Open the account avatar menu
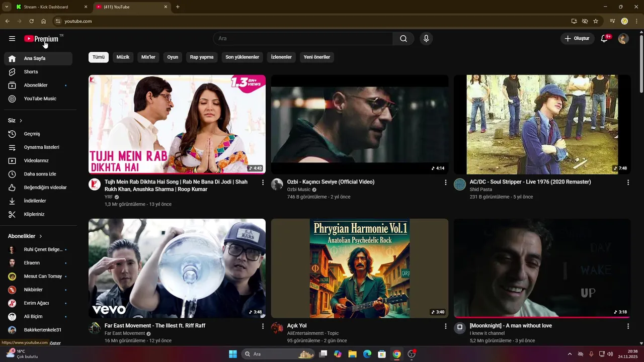Image resolution: width=644 pixels, height=362 pixels. [x=623, y=39]
